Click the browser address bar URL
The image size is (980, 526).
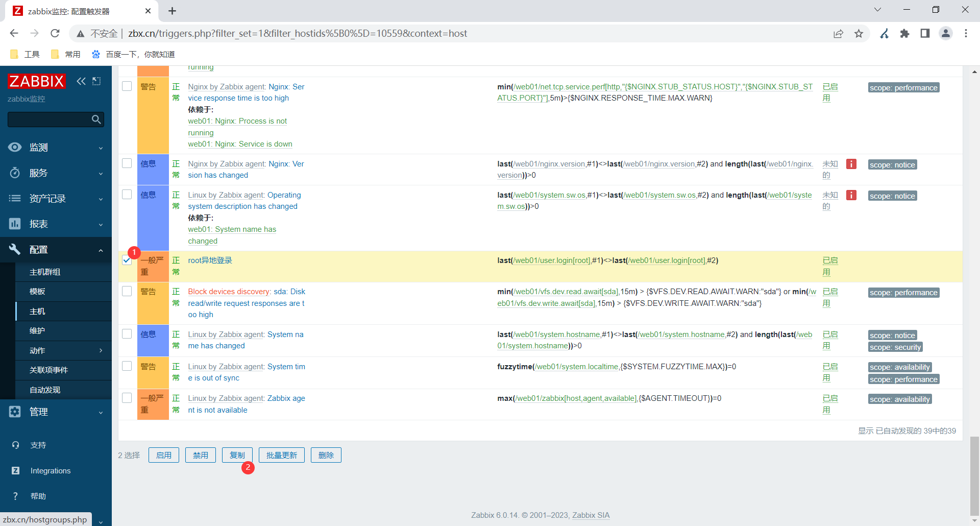(298, 34)
